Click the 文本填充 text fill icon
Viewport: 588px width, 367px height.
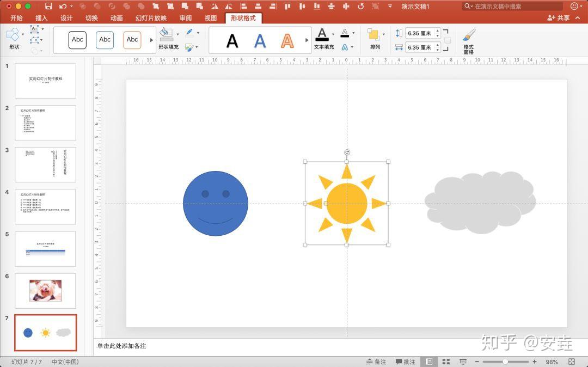pyautogui.click(x=323, y=38)
